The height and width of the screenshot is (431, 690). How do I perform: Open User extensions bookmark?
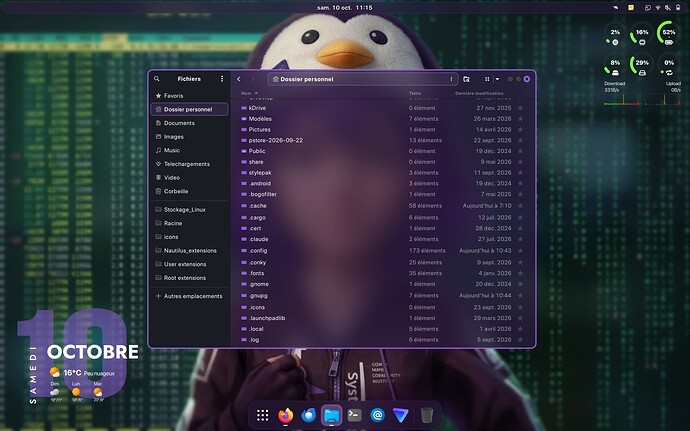pyautogui.click(x=190, y=264)
